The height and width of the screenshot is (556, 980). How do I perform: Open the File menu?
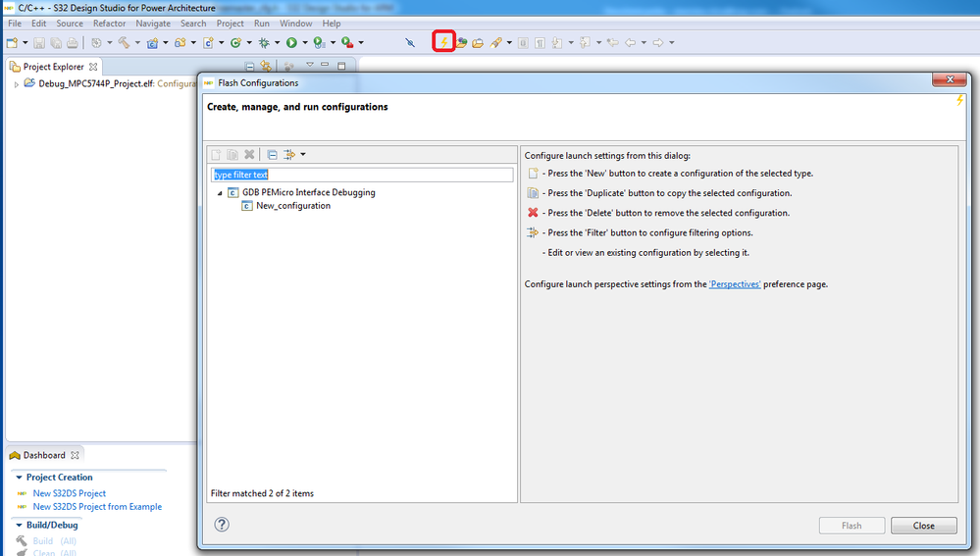pos(15,24)
